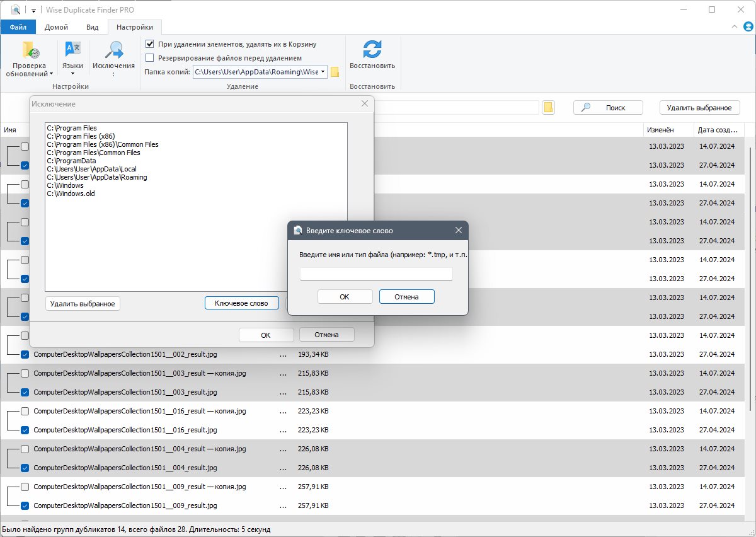Open the Проверка обновлений update check icon
Screen dimensions: 756x537
pos(30,50)
